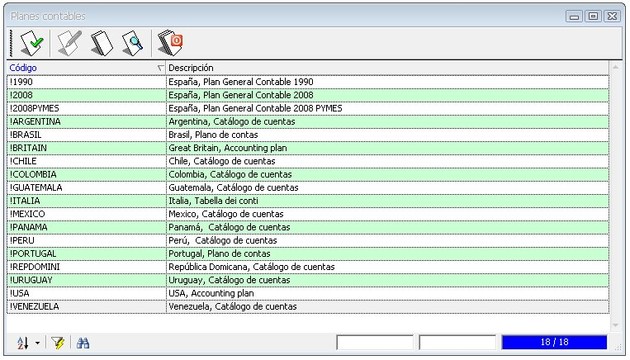Click the edit plan pencil icon
The height and width of the screenshot is (360, 630).
[69, 43]
